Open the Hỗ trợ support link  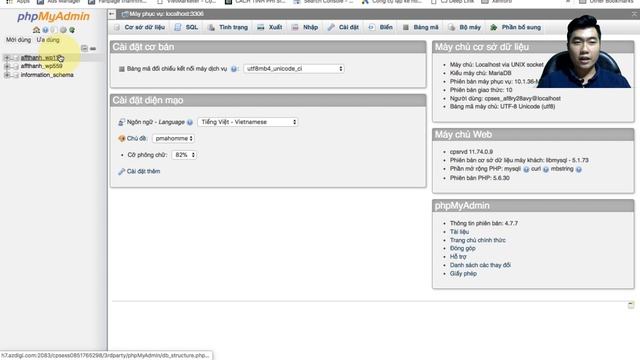point(458,257)
